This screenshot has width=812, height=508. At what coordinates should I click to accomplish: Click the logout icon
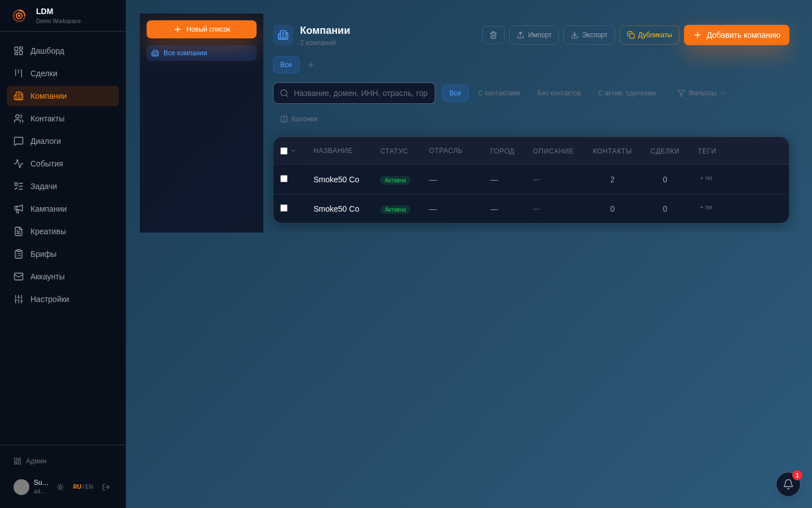pyautogui.click(x=106, y=487)
